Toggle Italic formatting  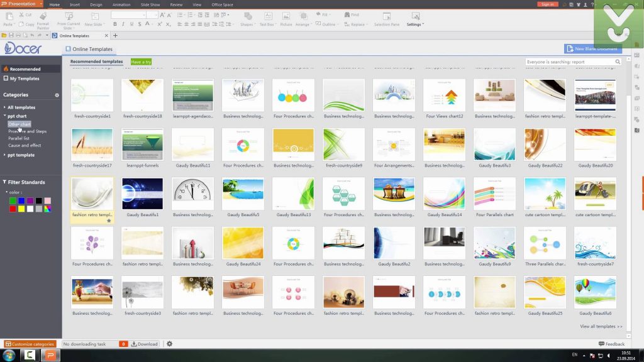123,25
